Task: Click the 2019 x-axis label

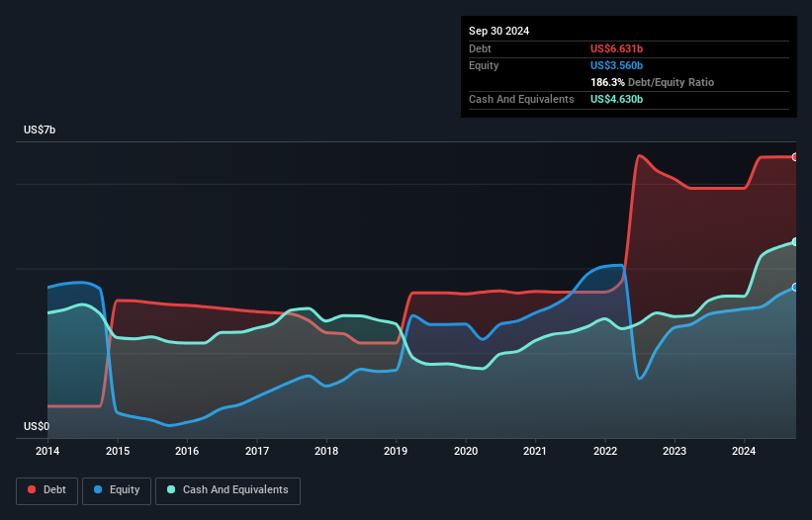Action: click(x=396, y=451)
